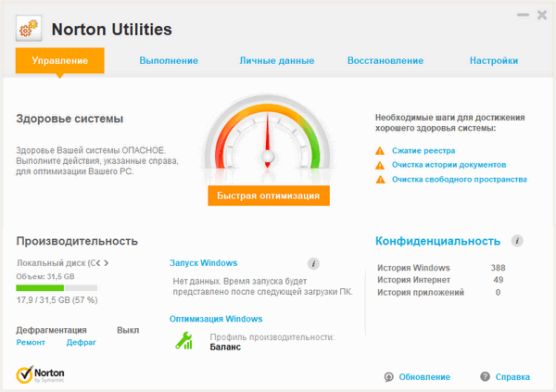556x392 pixels.
Task: Click the Обновление link
Action: pyautogui.click(x=424, y=377)
